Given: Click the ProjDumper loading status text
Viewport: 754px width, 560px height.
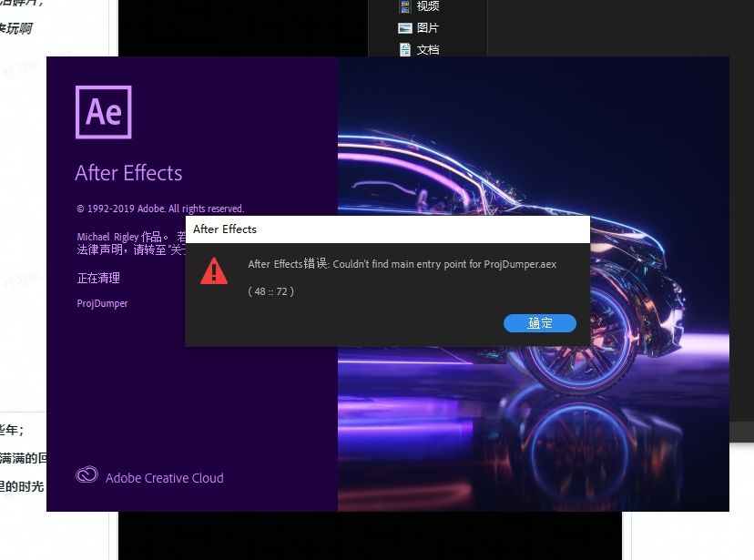Looking at the screenshot, I should pyautogui.click(x=102, y=303).
